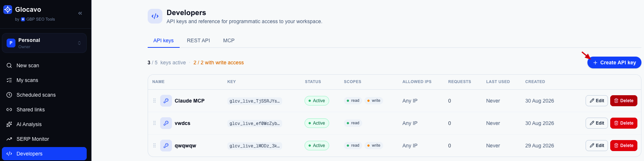Grab the drag handle for Claude MCP
The width and height of the screenshot is (644, 161).
[154, 101]
